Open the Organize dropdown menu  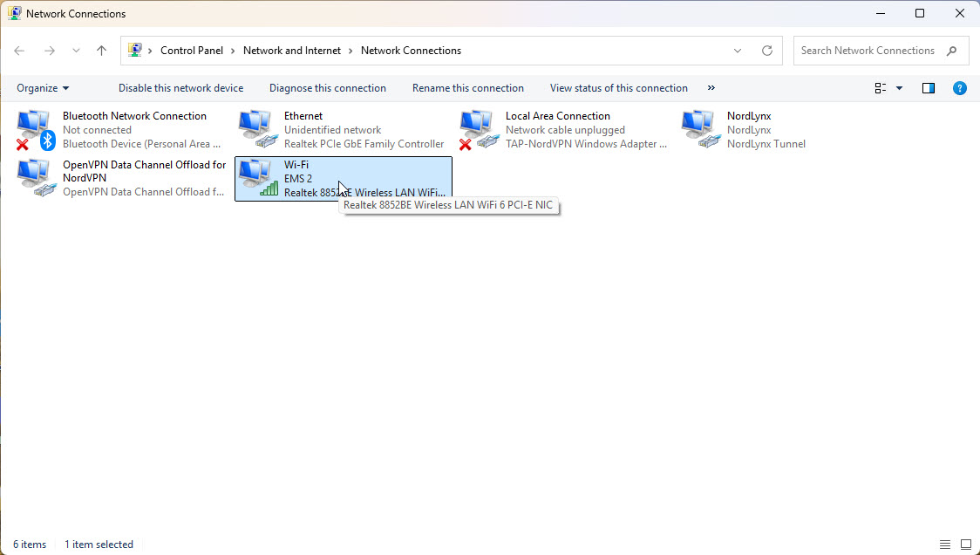43,88
